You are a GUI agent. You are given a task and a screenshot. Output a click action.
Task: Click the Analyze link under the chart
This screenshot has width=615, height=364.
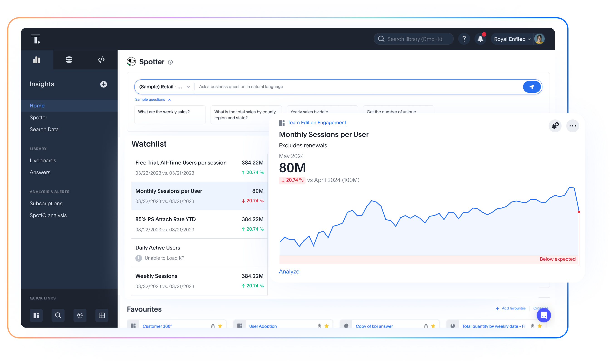[289, 271]
